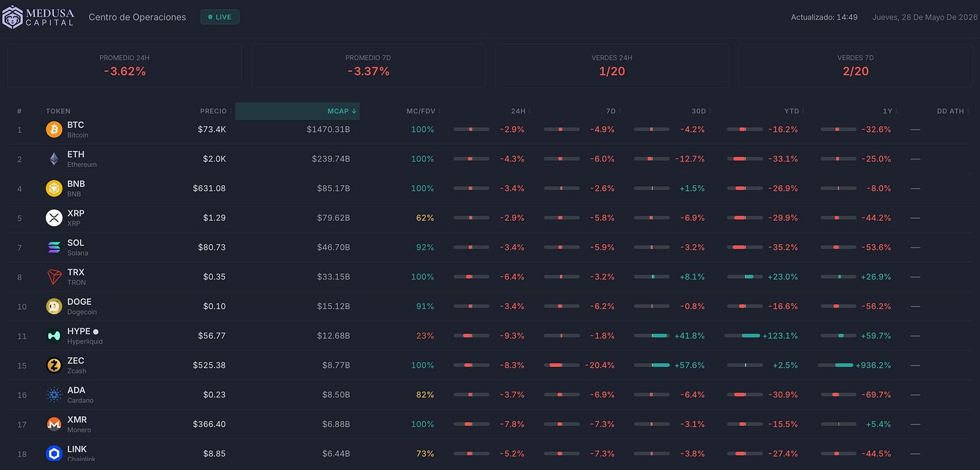Click the XRP token icon

[x=54, y=218]
